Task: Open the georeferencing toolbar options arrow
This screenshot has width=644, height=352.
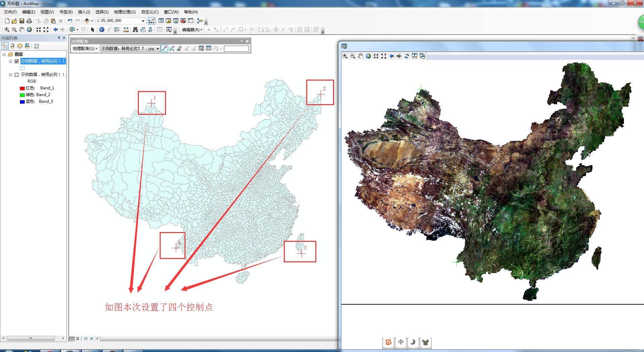Action: (241, 41)
